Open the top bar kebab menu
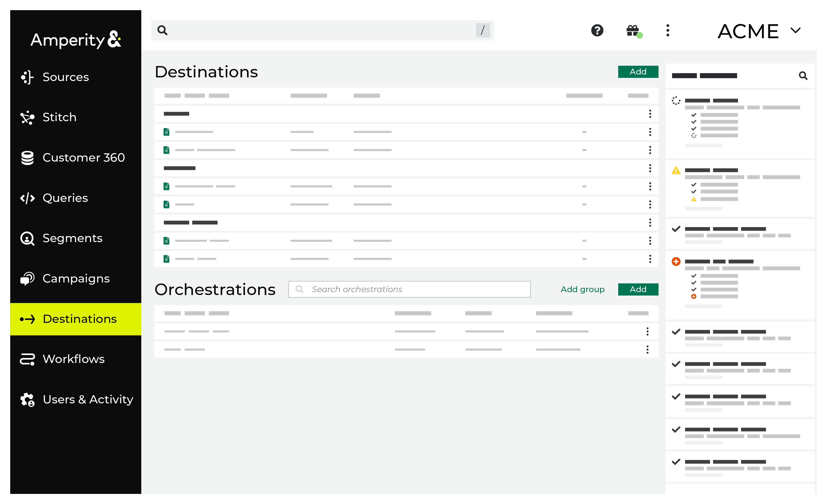The width and height of the screenshot is (827, 504). [668, 30]
